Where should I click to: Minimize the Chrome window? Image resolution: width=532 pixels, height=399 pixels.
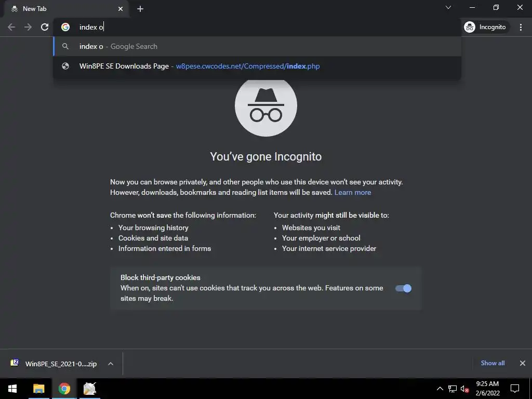[x=472, y=7]
